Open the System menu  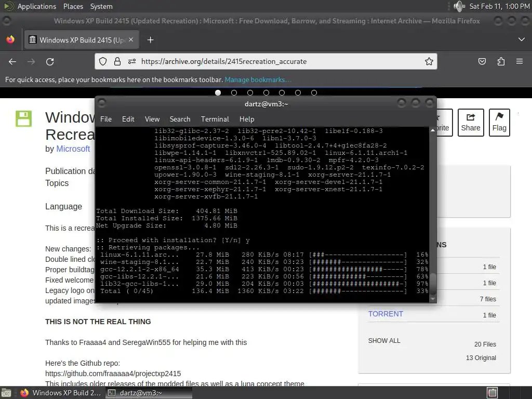[101, 6]
